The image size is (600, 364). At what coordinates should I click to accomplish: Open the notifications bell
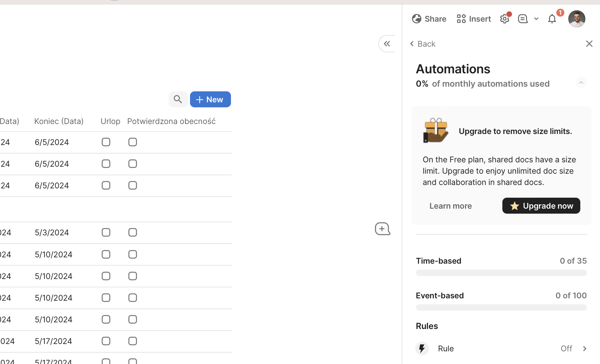point(552,19)
